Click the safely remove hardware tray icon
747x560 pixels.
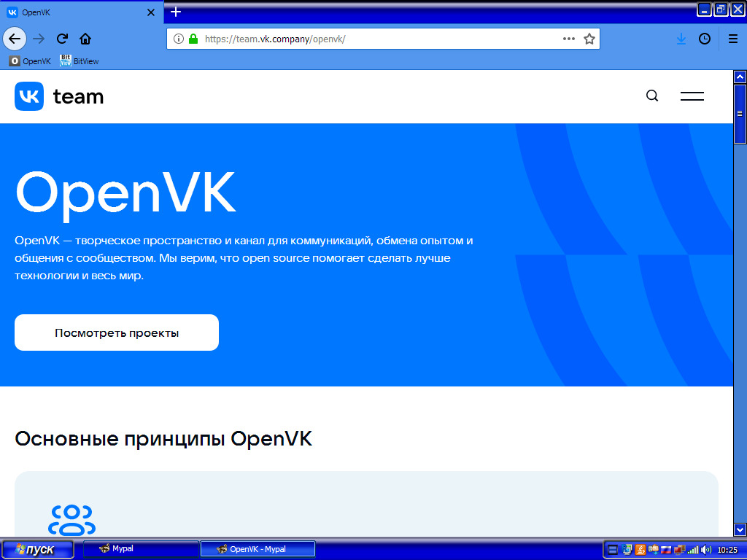coord(654,550)
